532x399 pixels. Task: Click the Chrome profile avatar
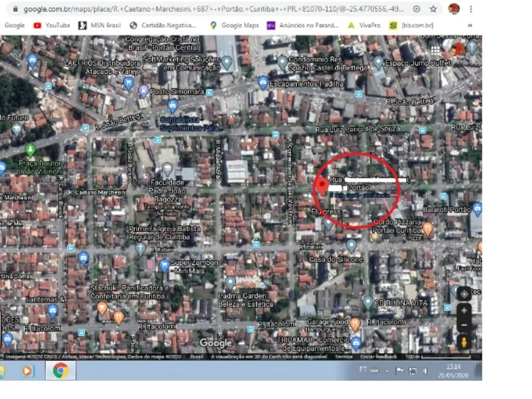(x=454, y=9)
